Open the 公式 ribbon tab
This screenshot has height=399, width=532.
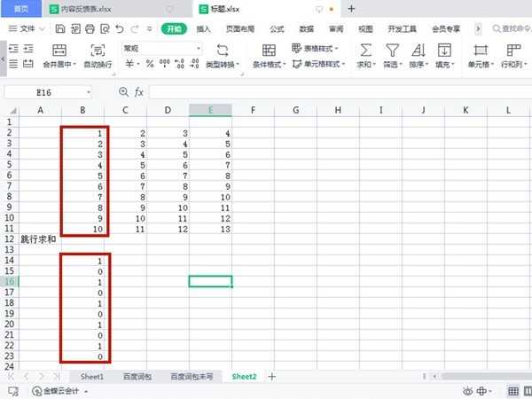point(277,29)
